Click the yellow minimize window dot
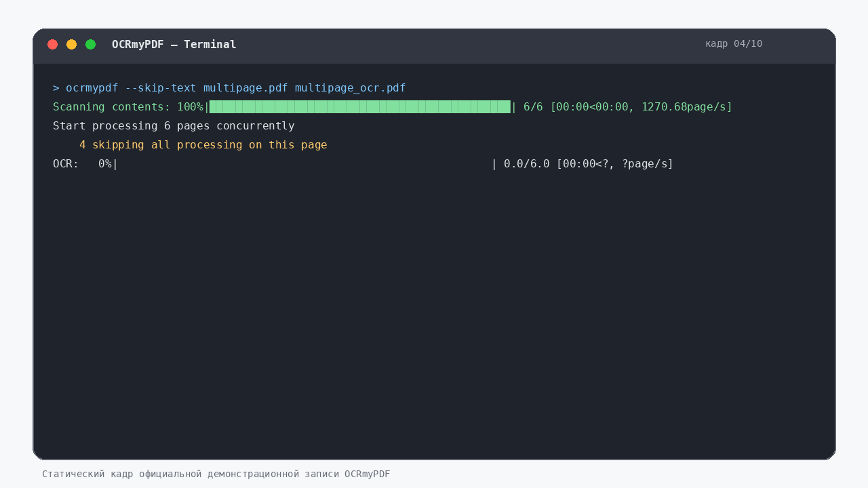Screen dimensions: 868x488 (x=71, y=45)
